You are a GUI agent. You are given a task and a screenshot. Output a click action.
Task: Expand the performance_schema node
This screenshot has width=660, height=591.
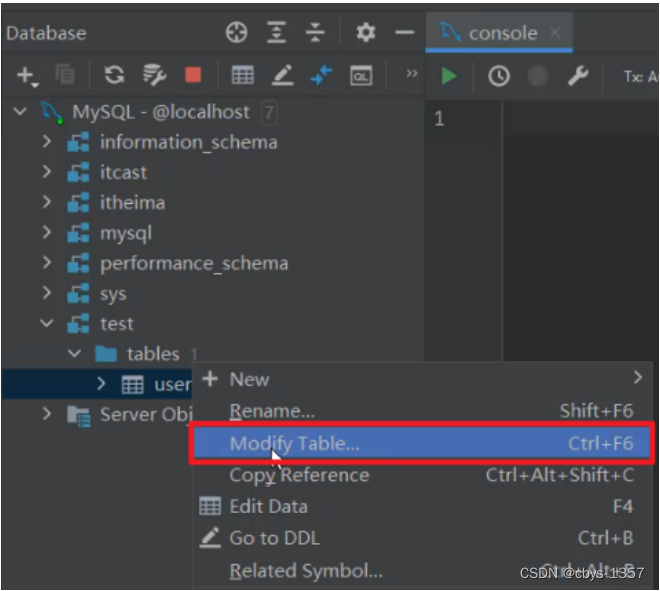(47, 264)
